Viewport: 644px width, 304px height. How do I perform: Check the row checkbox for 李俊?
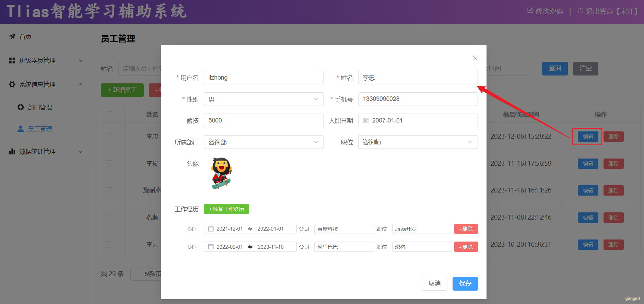coord(109,163)
